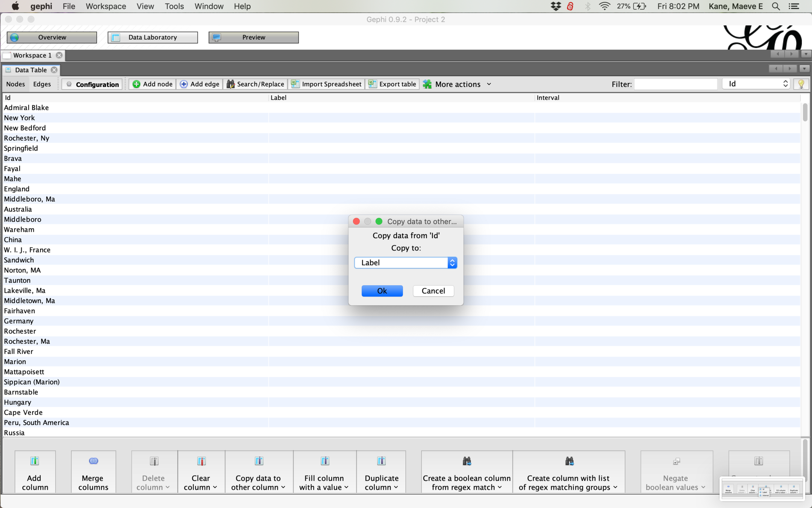Click the Add column icon
This screenshot has height=508, width=812.
(x=35, y=461)
